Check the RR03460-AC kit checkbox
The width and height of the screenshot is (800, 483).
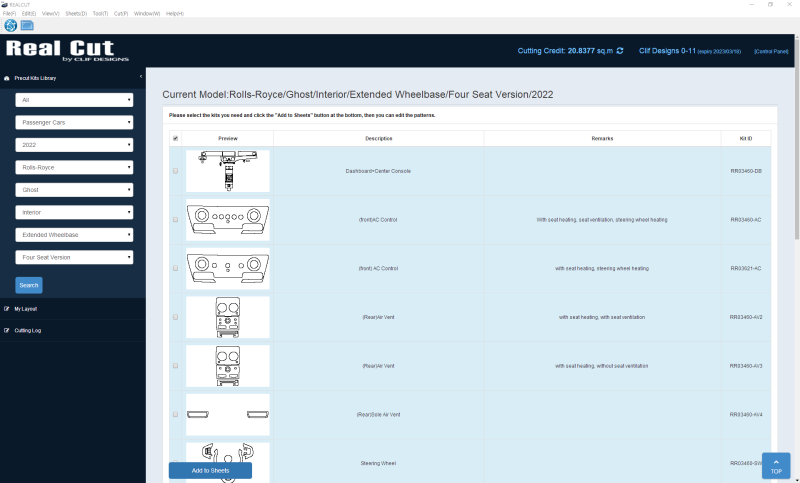click(176, 219)
